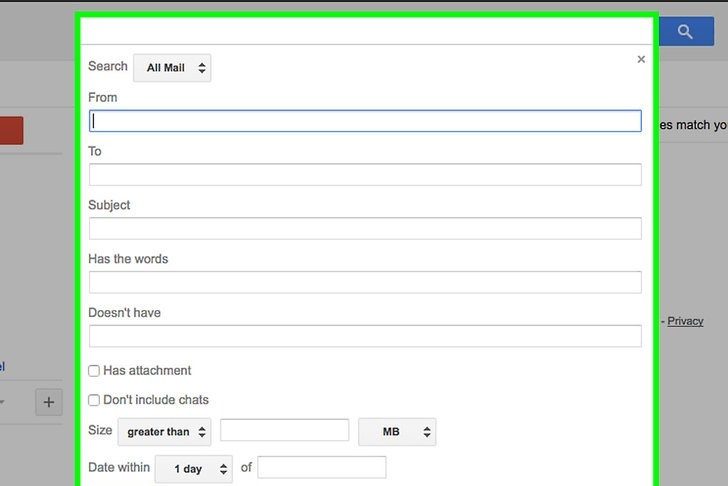Viewport: 728px width, 486px height.
Task: Click into the From field
Action: tap(365, 121)
